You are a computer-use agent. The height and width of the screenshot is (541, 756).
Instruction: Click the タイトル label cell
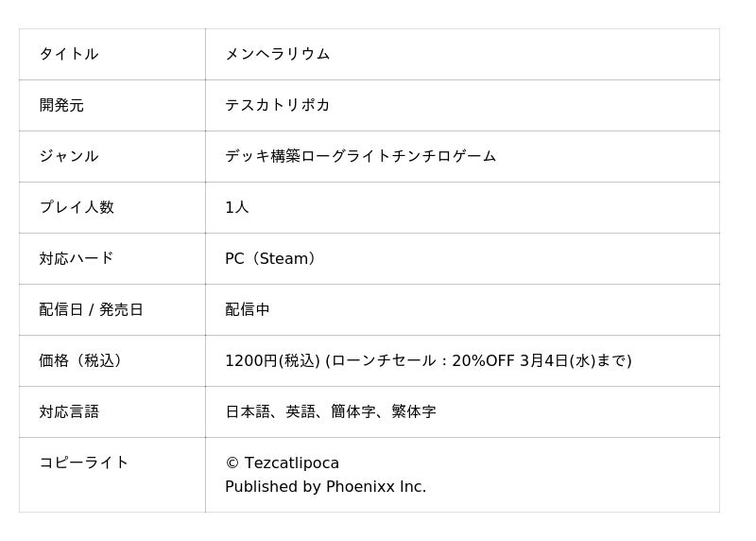[69, 54]
